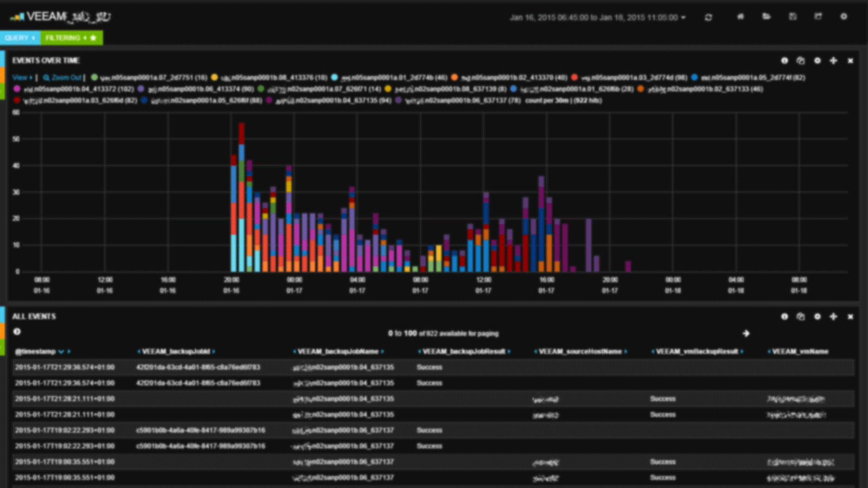Open the load dashboard folder icon
868x488 pixels.
[x=766, y=17]
